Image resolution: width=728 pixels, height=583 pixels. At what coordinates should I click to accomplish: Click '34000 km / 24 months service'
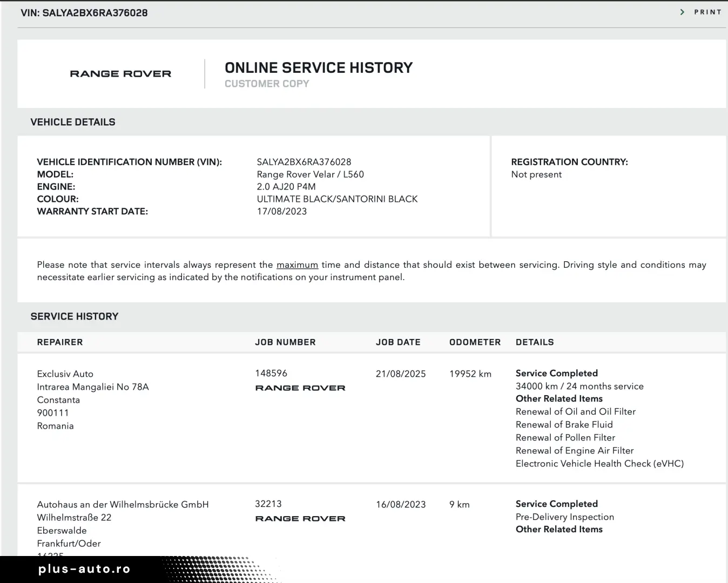(x=579, y=387)
